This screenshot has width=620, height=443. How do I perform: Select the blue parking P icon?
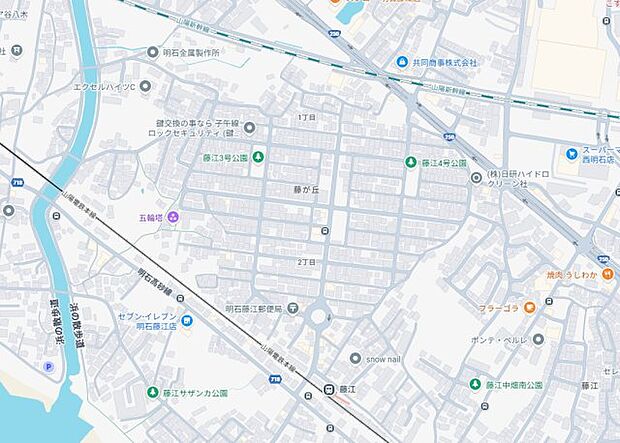[x=49, y=367]
